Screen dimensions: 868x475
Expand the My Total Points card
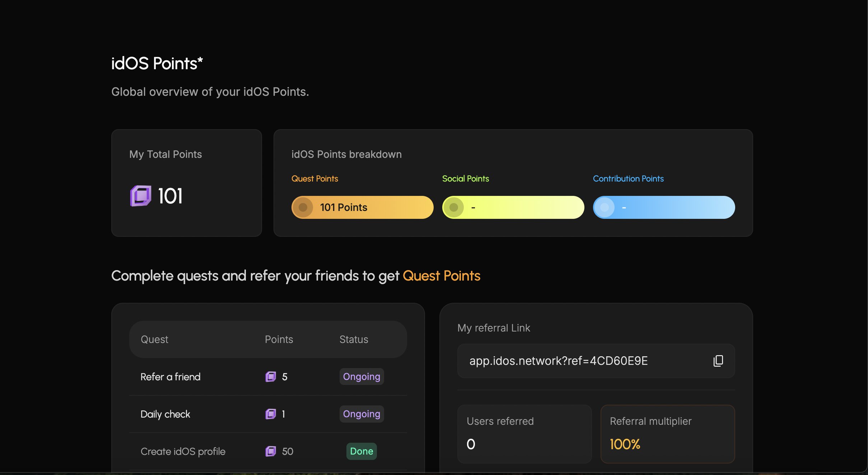click(x=186, y=183)
